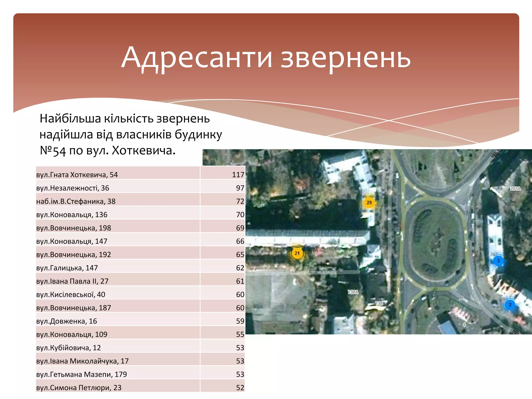The height and width of the screenshot is (399, 532).
Task: Click the yellow map marker labeled 21
Action: pos(297,253)
